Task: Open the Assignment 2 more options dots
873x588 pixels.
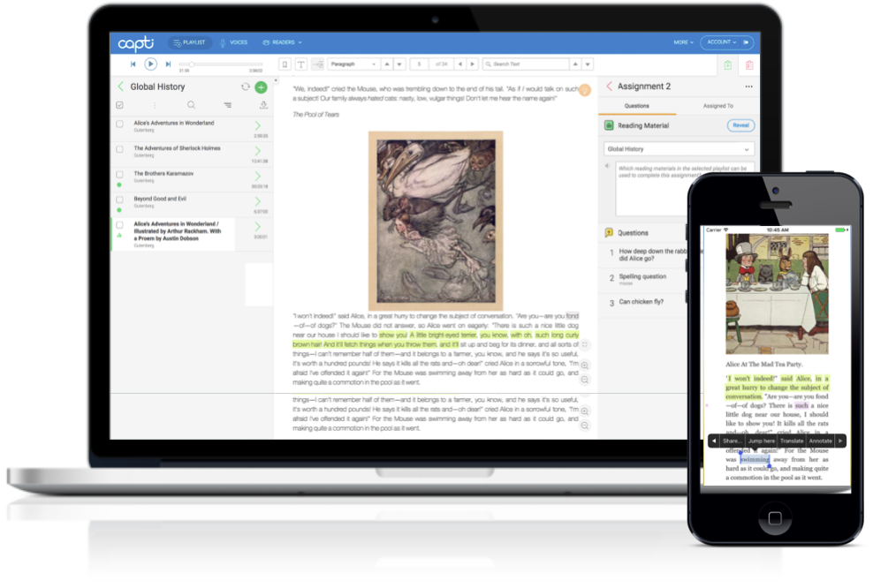Action: (x=748, y=87)
